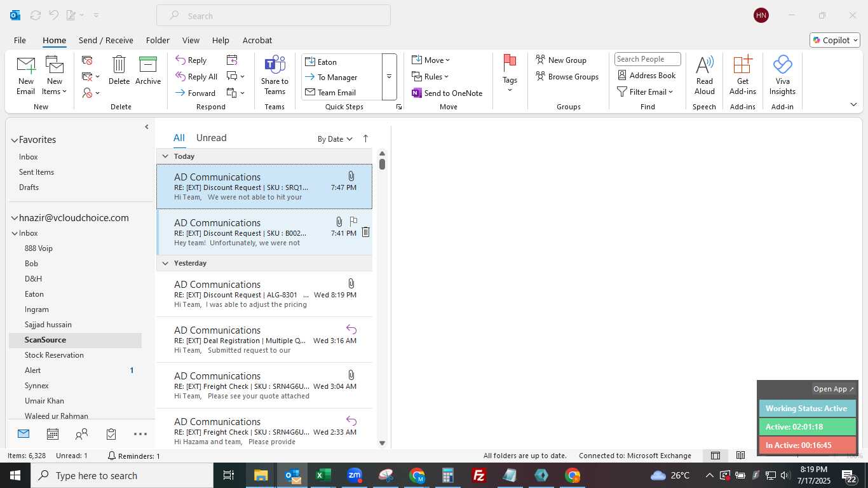Click the New Email button
Viewport: 868px width, 488px height.
tap(26, 75)
